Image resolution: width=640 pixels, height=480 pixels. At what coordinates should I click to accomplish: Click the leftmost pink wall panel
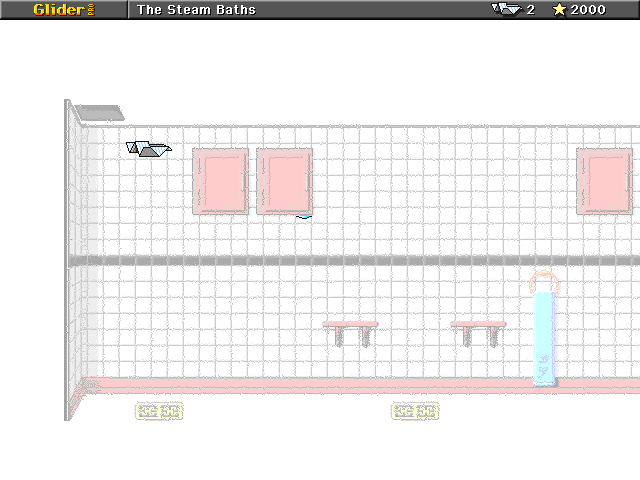pos(220,181)
